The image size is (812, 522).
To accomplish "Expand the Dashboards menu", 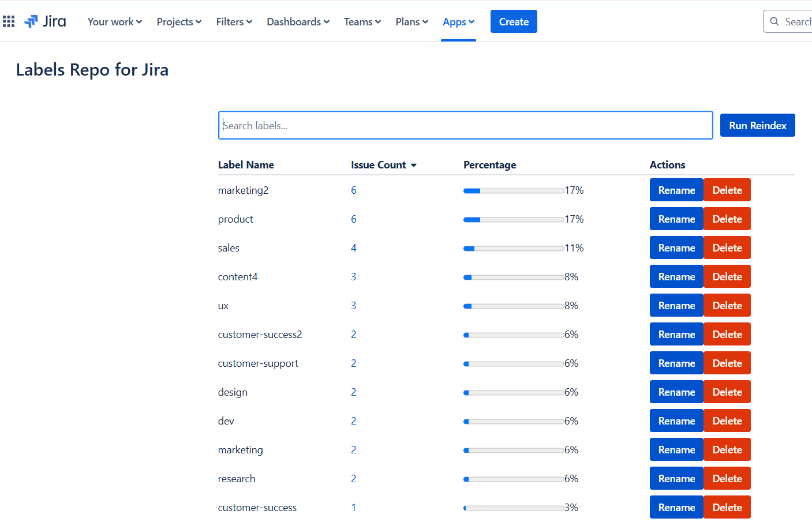I will [x=298, y=22].
